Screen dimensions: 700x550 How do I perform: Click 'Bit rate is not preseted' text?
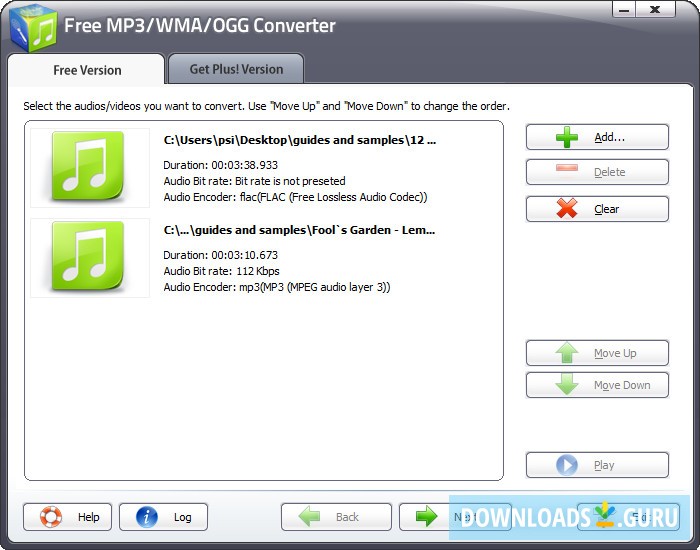point(290,181)
